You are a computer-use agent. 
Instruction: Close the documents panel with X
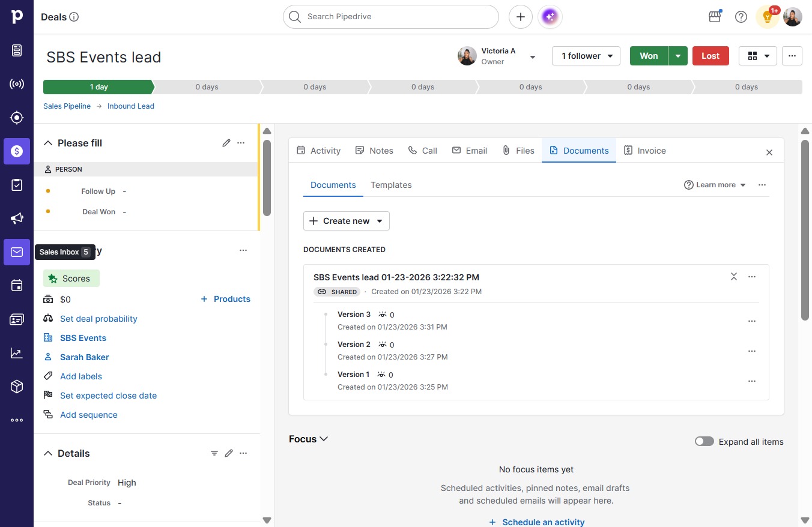(769, 152)
